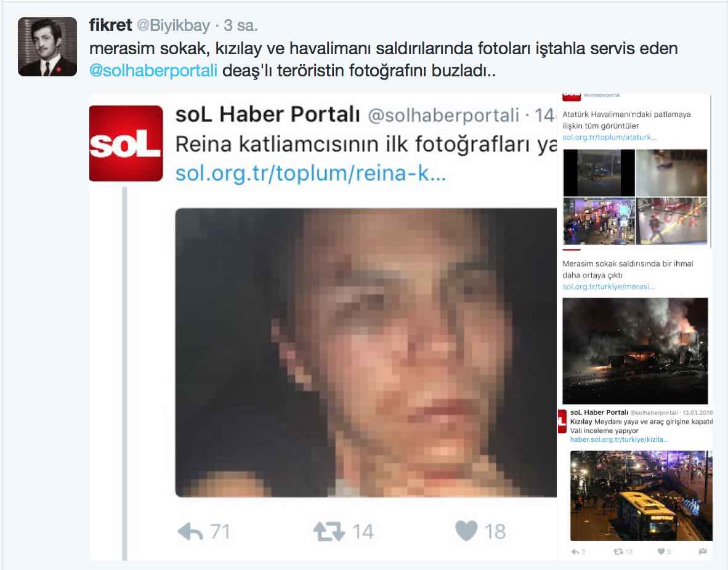Like the soL tweet with 18 hearts
Viewport: 728px width, 570px height.
click(466, 531)
